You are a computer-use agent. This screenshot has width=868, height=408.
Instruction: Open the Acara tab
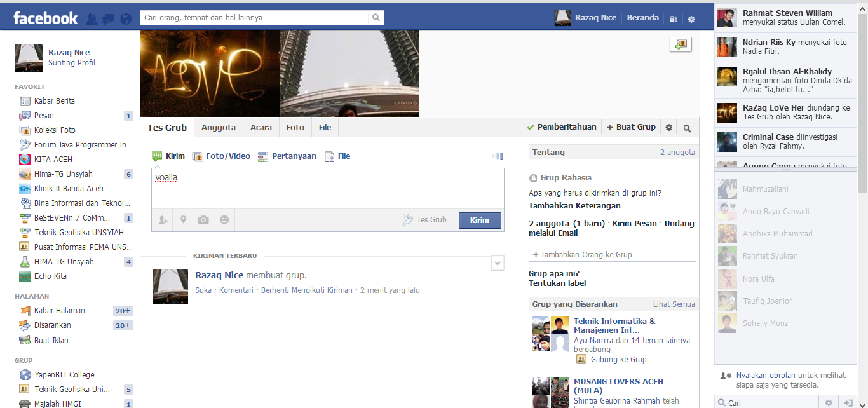[261, 128]
